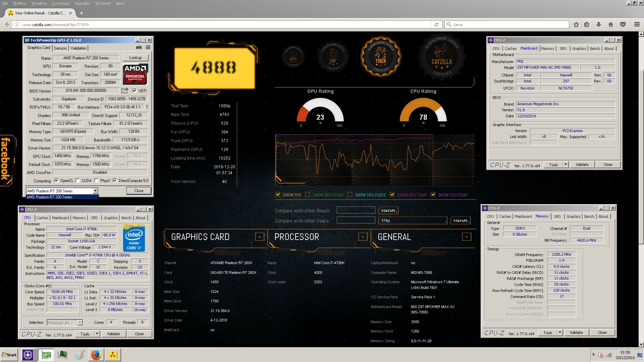Click the Firefox Cerca search field

pos(507,24)
